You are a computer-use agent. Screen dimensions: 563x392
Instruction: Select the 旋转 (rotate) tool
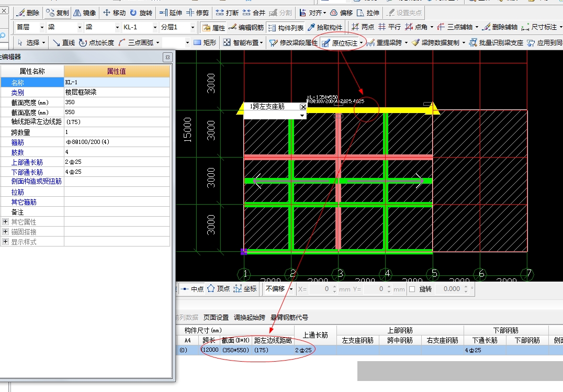tap(141, 13)
